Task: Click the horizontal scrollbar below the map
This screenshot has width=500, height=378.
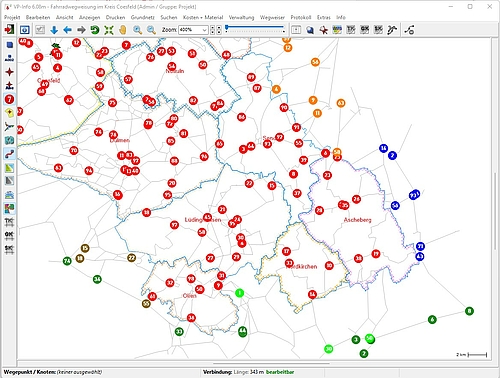Action: [x=253, y=363]
